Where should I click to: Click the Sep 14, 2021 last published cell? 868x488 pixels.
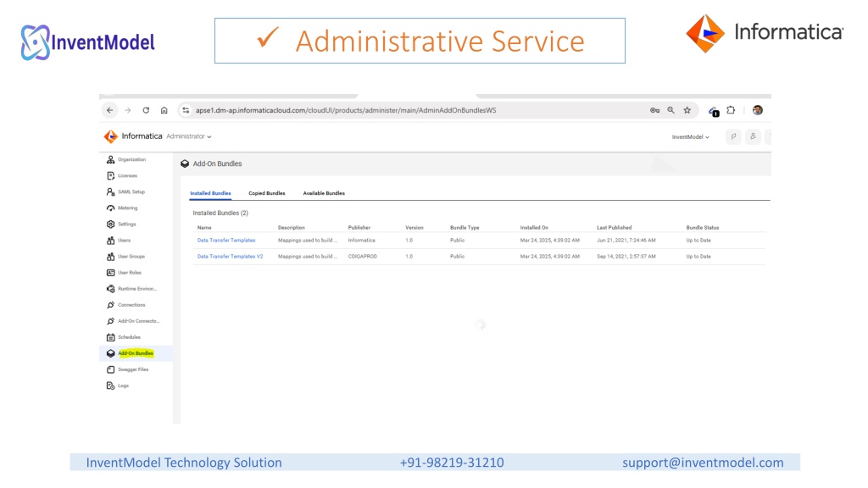click(x=626, y=256)
